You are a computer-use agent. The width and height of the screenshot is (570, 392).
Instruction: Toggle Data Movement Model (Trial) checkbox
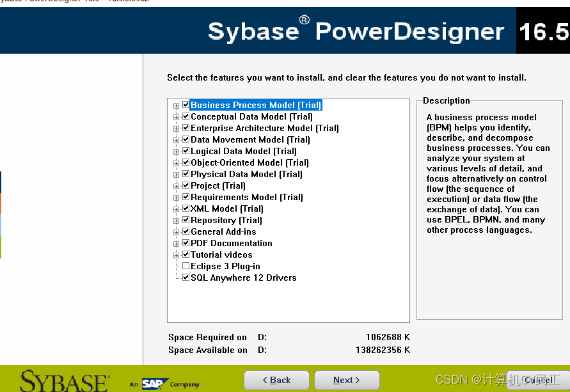(x=186, y=139)
